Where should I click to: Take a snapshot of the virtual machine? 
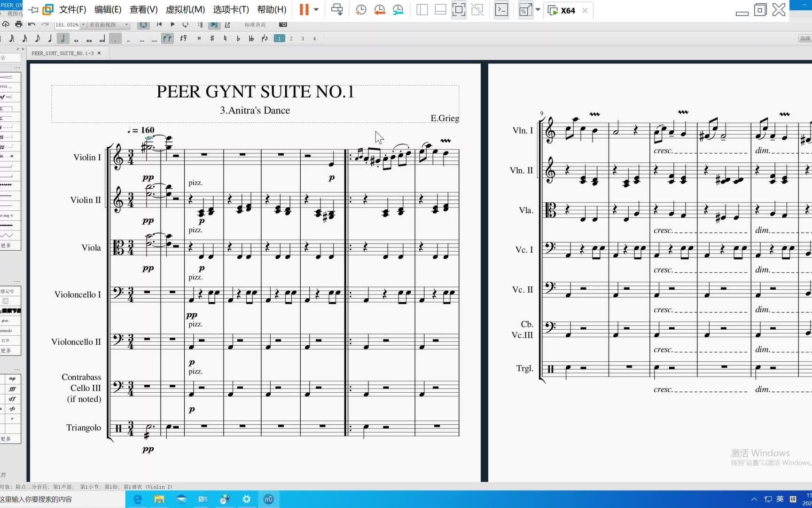361,10
